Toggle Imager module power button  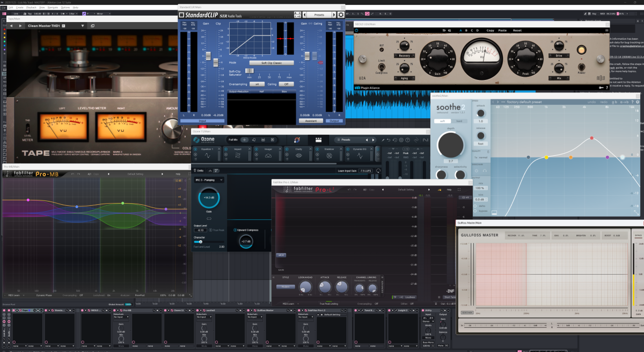tap(256, 149)
